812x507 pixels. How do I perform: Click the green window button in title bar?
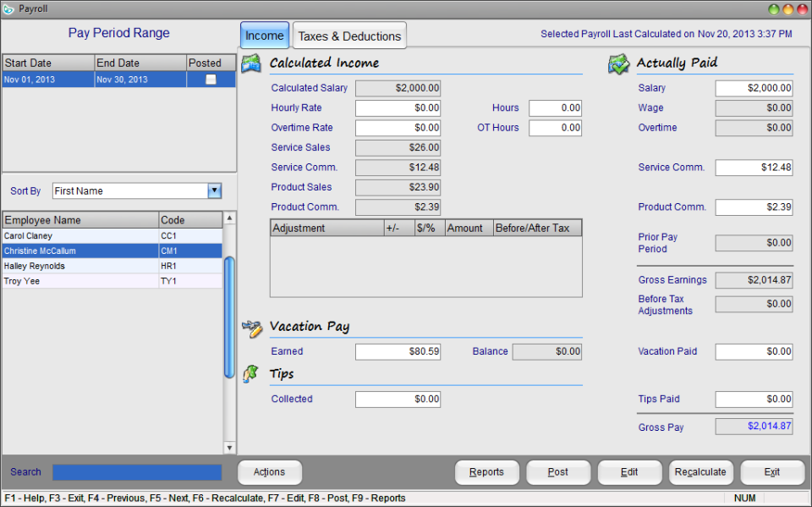(x=774, y=9)
